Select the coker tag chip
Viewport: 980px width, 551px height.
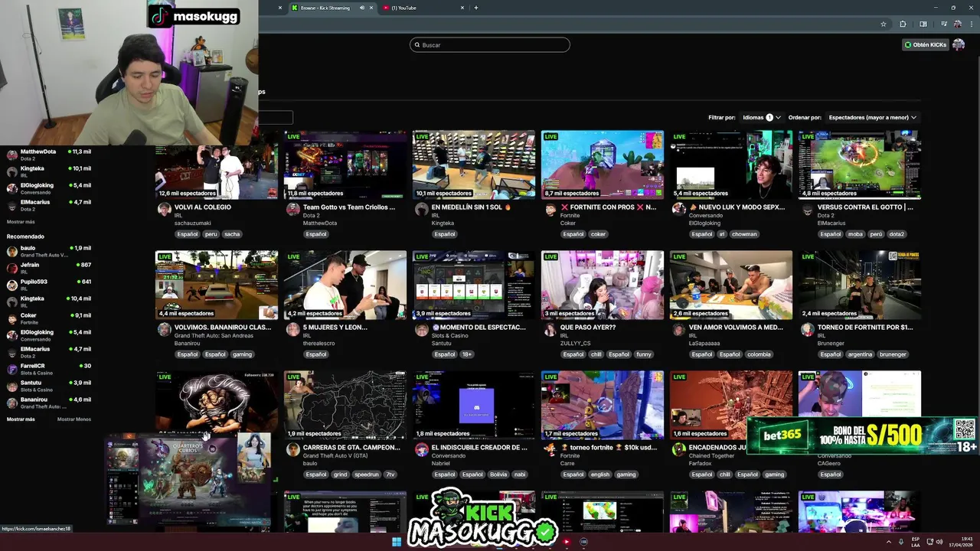598,234
